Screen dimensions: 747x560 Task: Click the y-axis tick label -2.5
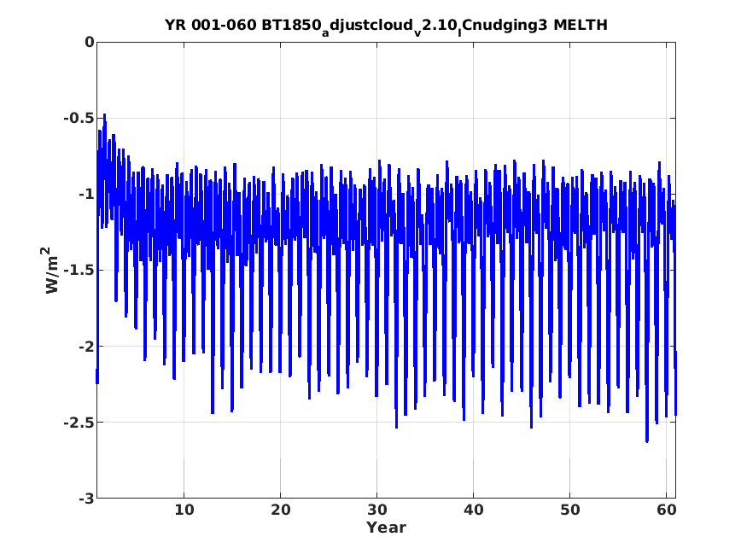coord(79,423)
